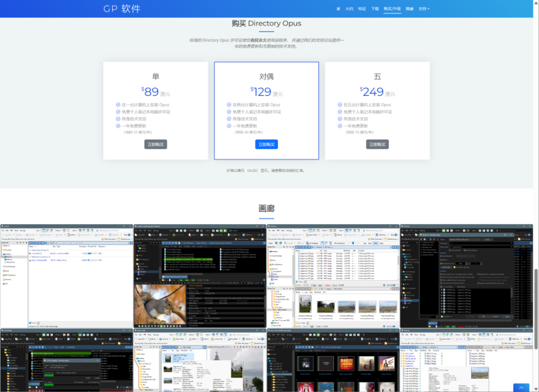The height and width of the screenshot is (392, 539).
Task: Click the $89 price text
Action: pyautogui.click(x=150, y=92)
